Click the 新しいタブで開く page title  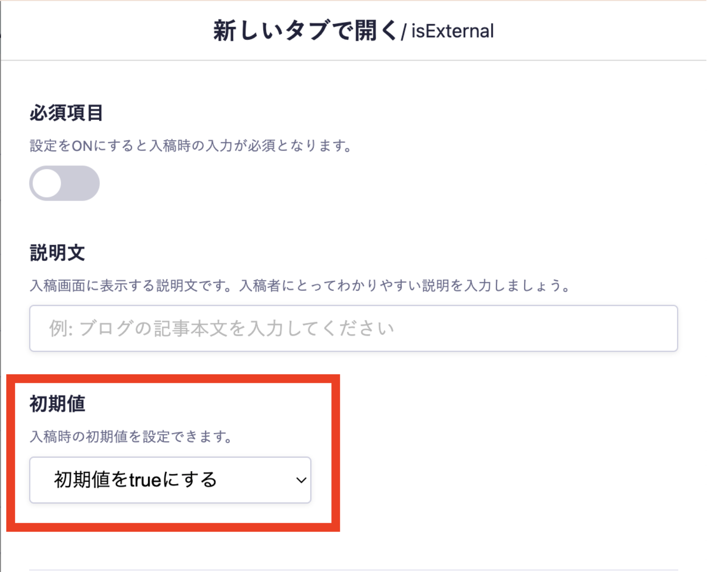[305, 31]
